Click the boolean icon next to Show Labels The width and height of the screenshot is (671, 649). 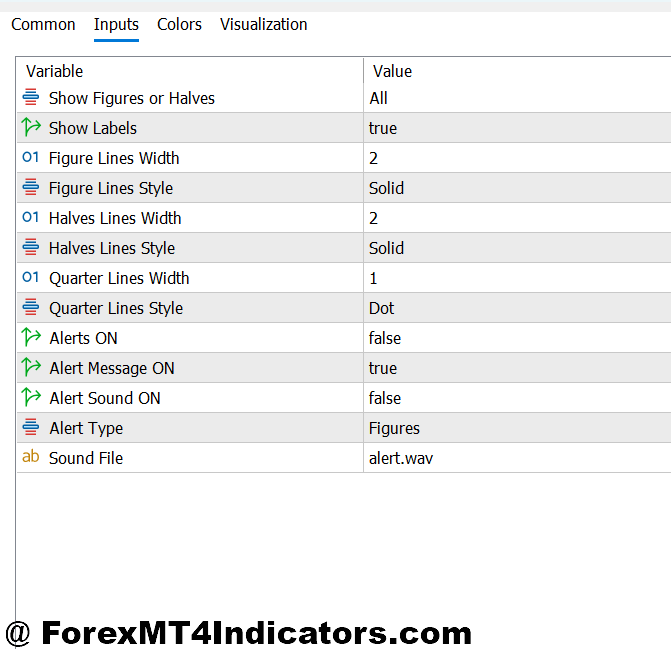30,128
